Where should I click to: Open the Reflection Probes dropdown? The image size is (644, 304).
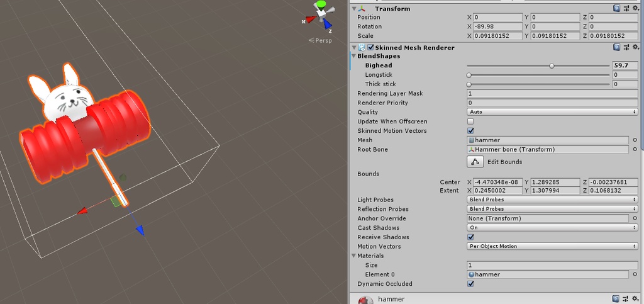[x=552, y=209]
